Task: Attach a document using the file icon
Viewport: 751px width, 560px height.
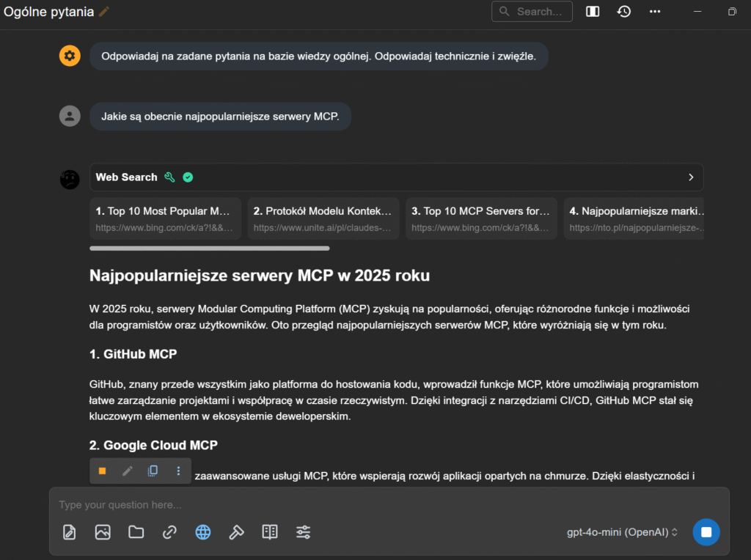Action: tap(70, 532)
